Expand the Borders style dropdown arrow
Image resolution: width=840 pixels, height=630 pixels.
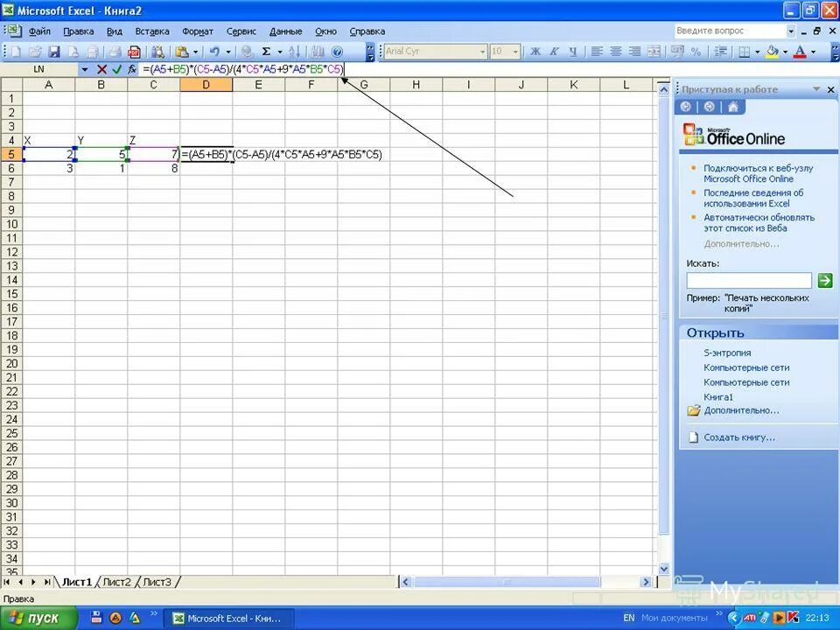coord(757,52)
